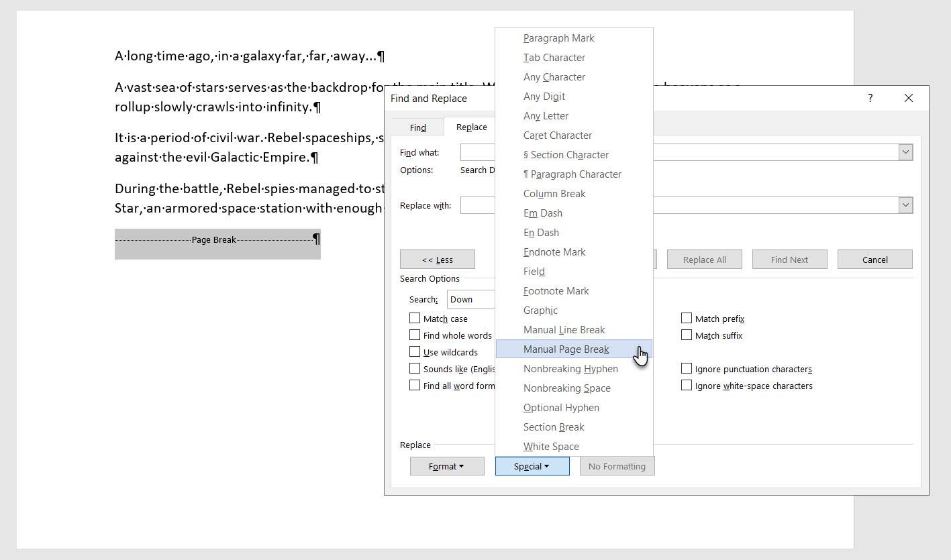This screenshot has width=951, height=560.
Task: Open the Format dropdown button
Action: point(447,466)
